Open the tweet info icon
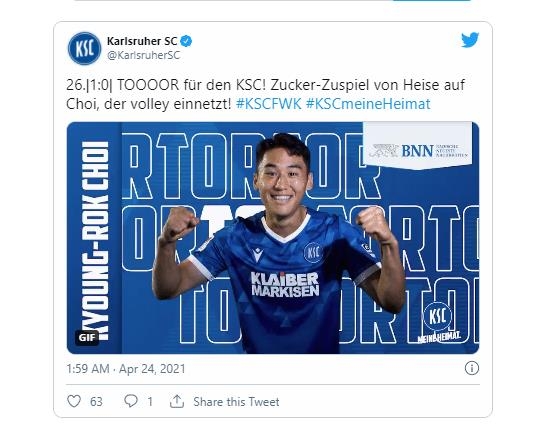 tap(472, 368)
